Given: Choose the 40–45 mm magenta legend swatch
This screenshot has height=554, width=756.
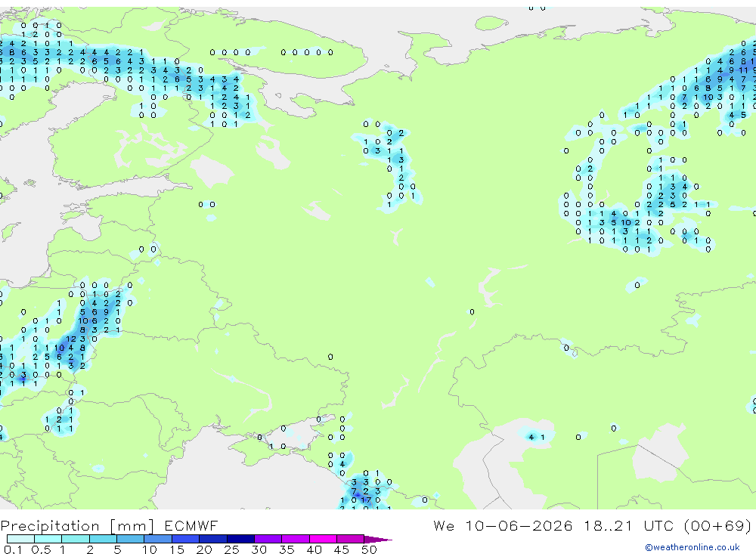Looking at the screenshot, I should pyautogui.click(x=323, y=539).
